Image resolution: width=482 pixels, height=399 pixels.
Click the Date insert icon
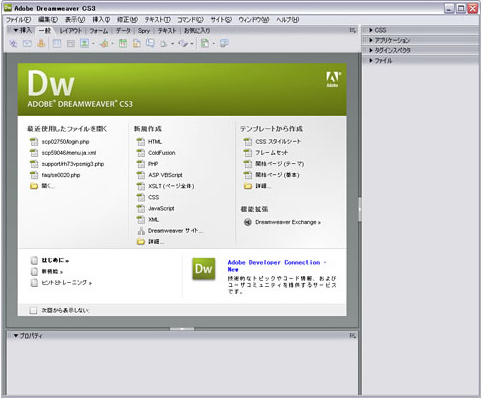point(123,43)
